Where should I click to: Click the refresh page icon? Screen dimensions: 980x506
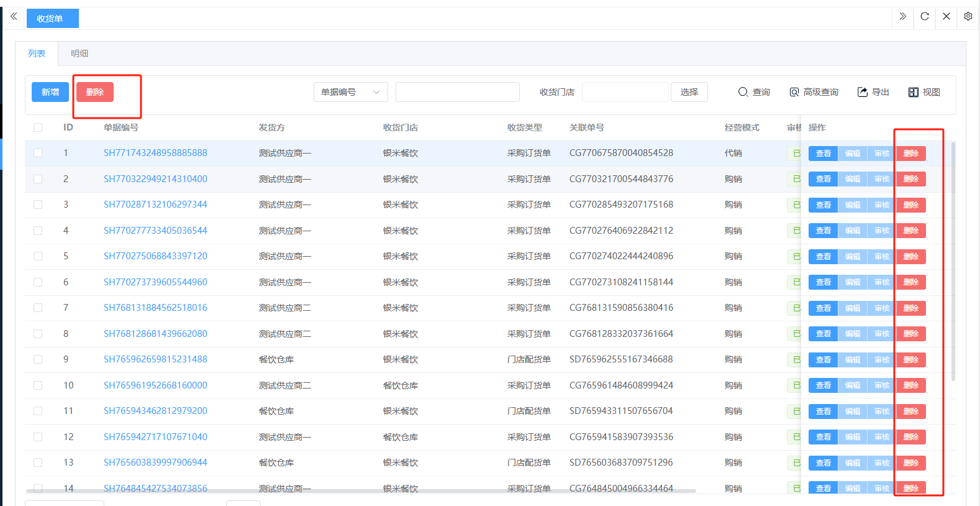(x=925, y=17)
